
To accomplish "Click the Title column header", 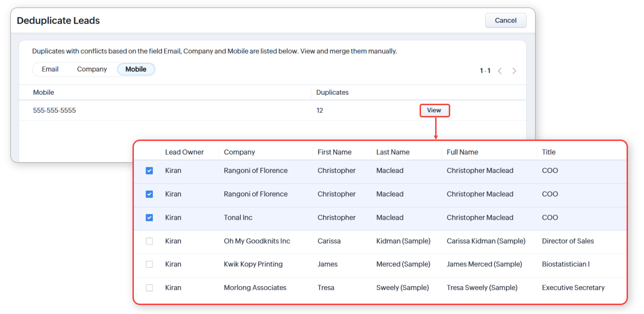I will point(549,152).
